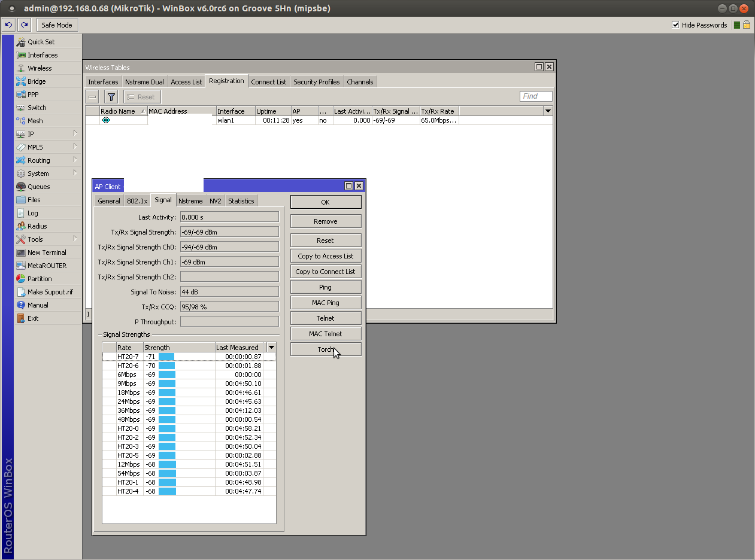Open Files in the sidebar
This screenshot has width=755, height=560.
[34, 200]
